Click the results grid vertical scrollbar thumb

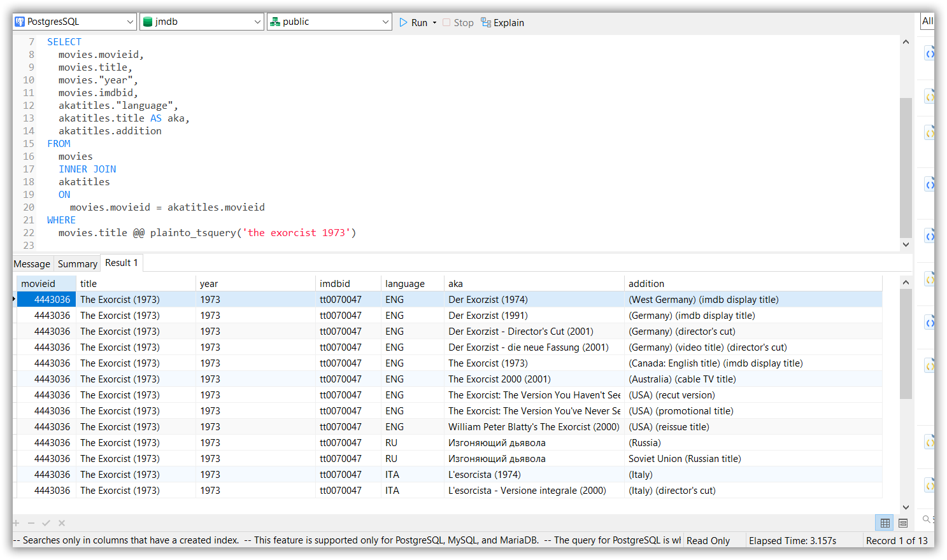906,344
